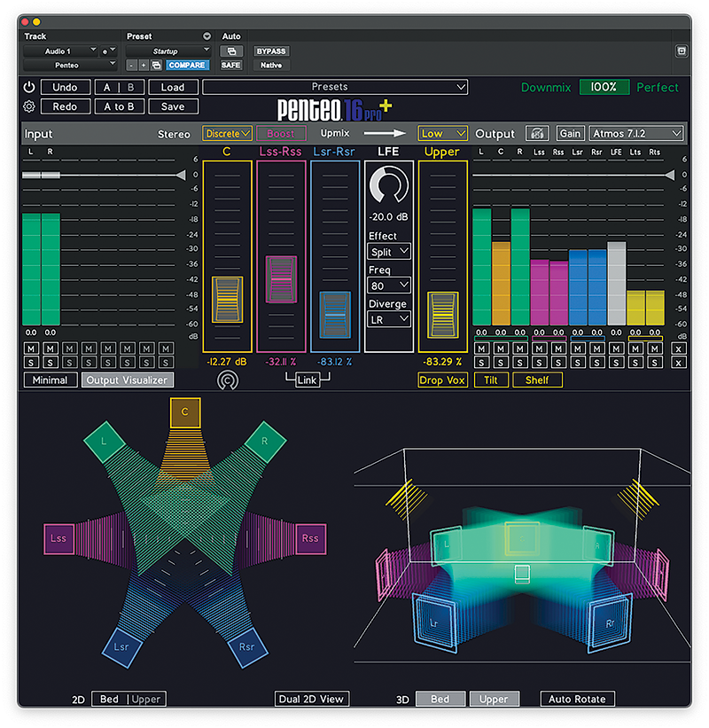Image resolution: width=709 pixels, height=728 pixels.
Task: Click the Load button
Action: 173,87
